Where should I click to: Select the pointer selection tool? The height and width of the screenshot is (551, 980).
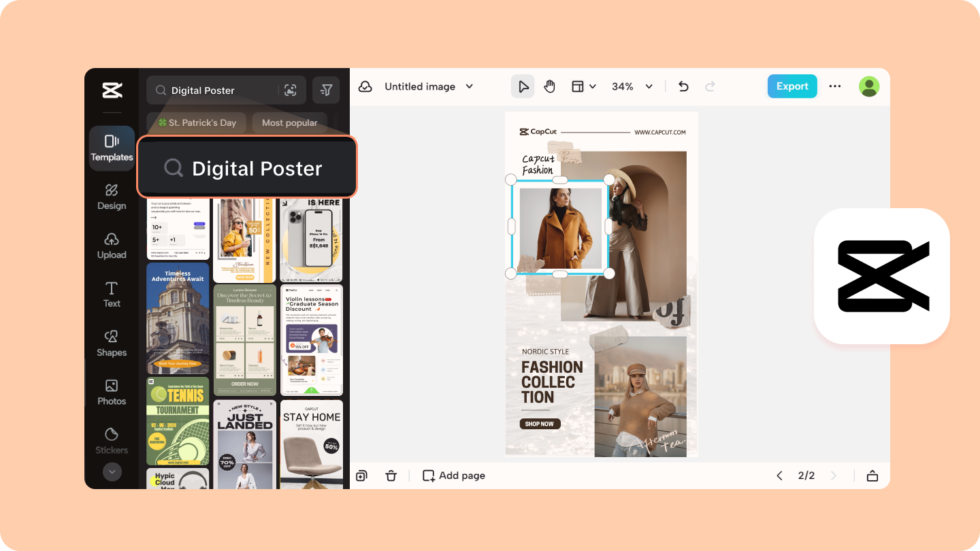pos(523,86)
